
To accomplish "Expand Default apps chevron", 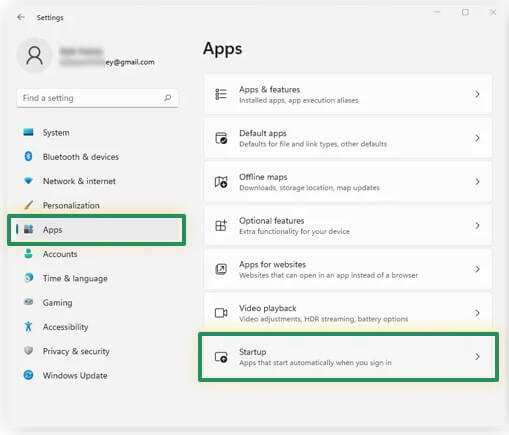I will point(477,138).
